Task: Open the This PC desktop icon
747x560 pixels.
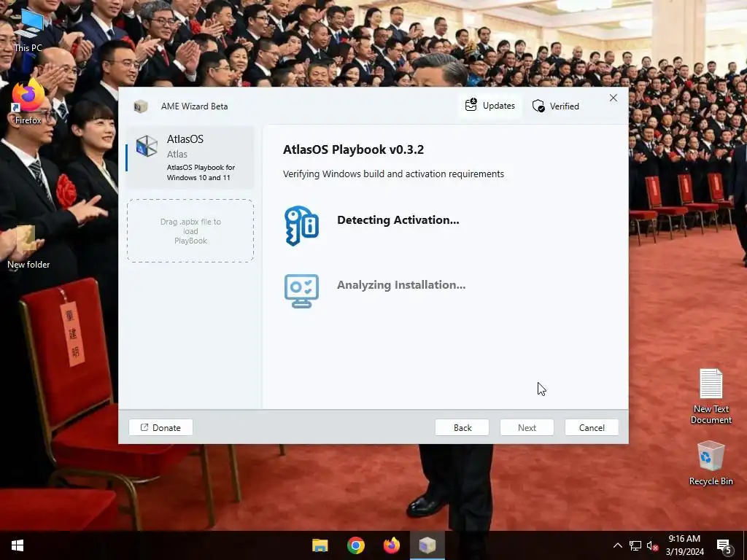Action: 28,29
